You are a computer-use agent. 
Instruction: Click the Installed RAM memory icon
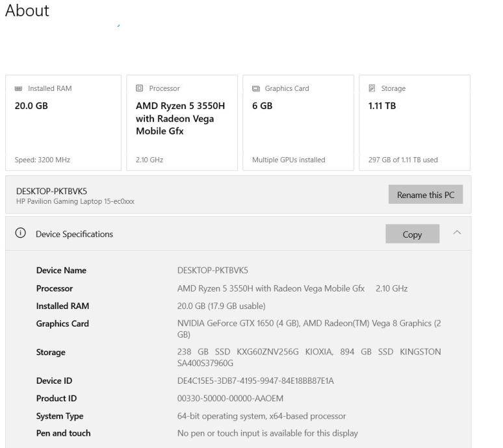[x=18, y=89]
